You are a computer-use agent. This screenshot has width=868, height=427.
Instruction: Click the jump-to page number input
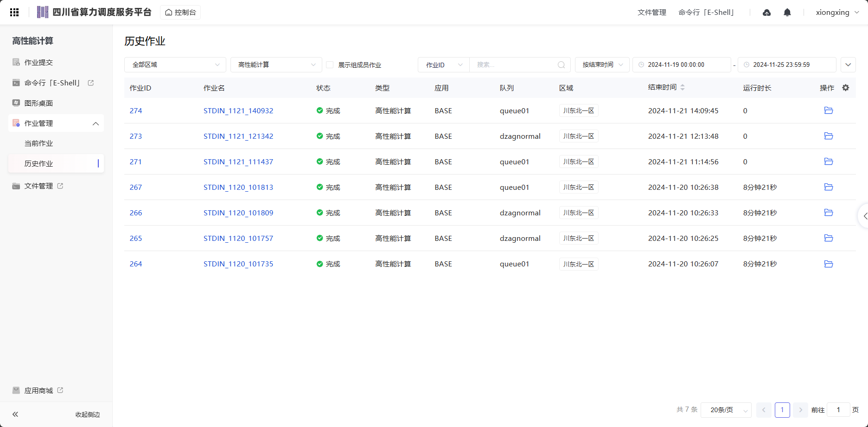pyautogui.click(x=838, y=410)
